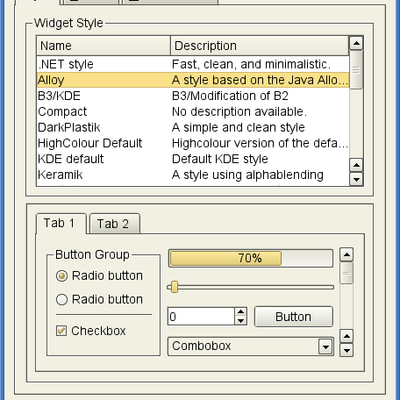Image resolution: width=400 pixels, height=400 pixels.
Task: Select the KDE default style
Action: point(193,159)
